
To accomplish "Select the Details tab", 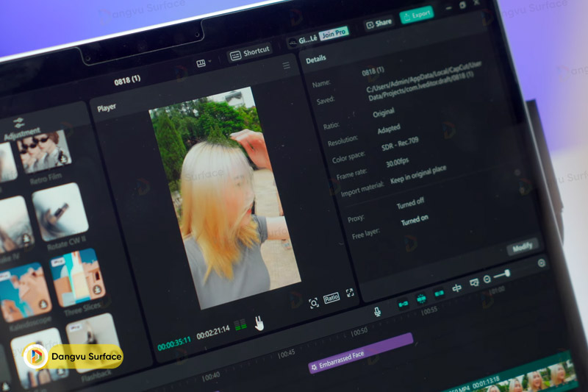I will pyautogui.click(x=316, y=59).
